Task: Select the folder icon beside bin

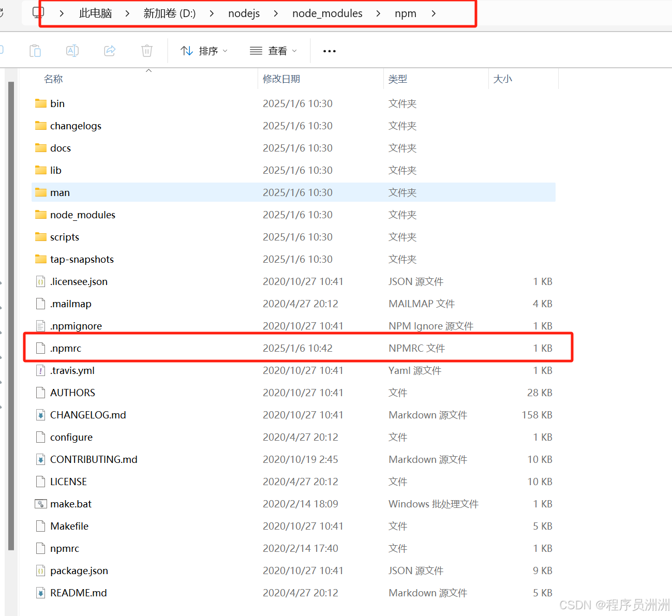Action: click(41, 103)
